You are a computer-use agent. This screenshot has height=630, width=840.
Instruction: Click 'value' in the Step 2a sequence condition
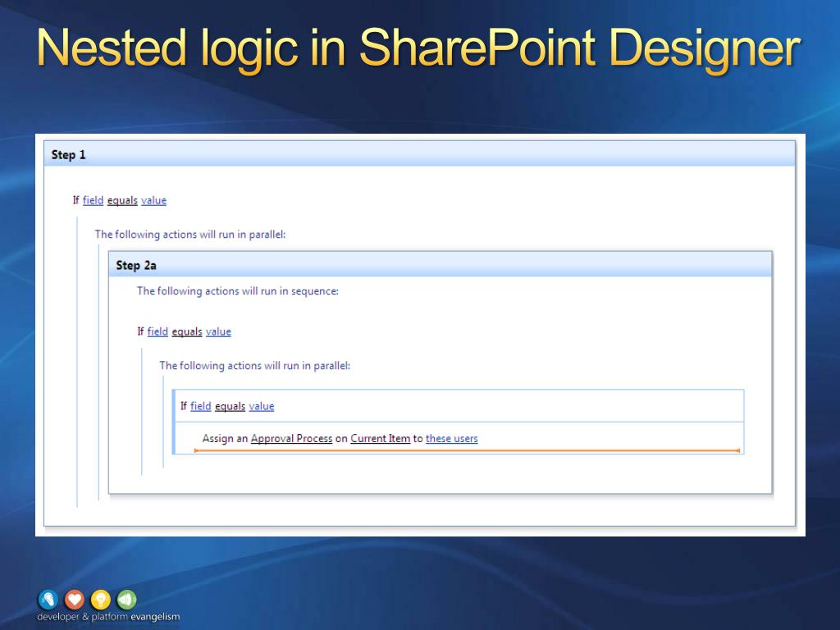point(218,331)
